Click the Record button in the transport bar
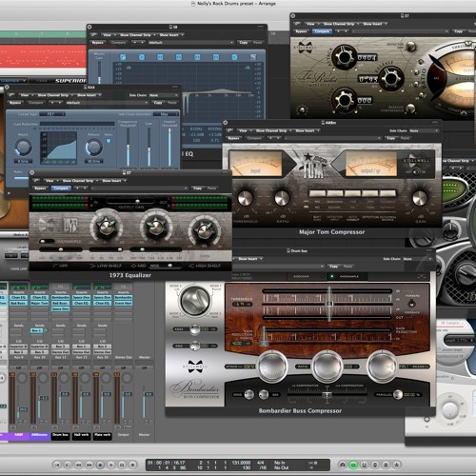This screenshot has height=476, width=476. click(132, 465)
